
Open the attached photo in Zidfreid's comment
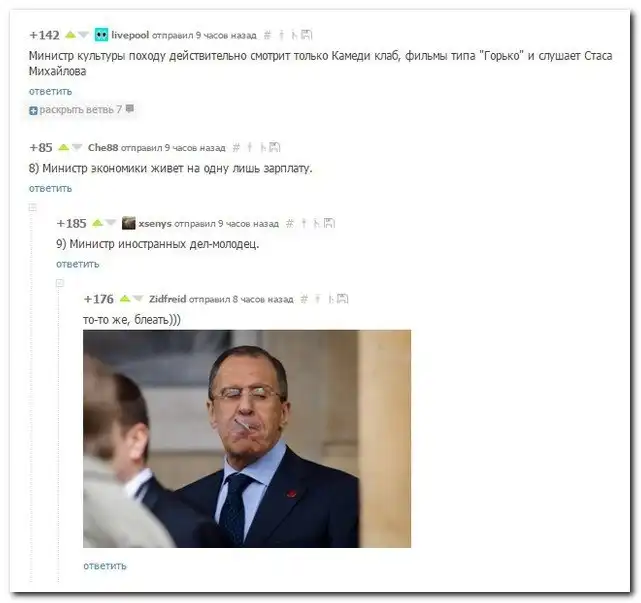click(247, 439)
